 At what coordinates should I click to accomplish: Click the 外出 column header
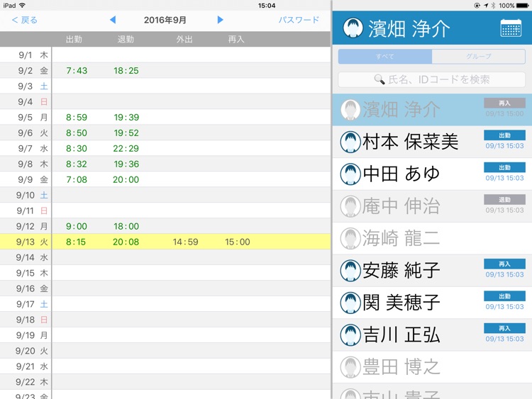coord(184,39)
